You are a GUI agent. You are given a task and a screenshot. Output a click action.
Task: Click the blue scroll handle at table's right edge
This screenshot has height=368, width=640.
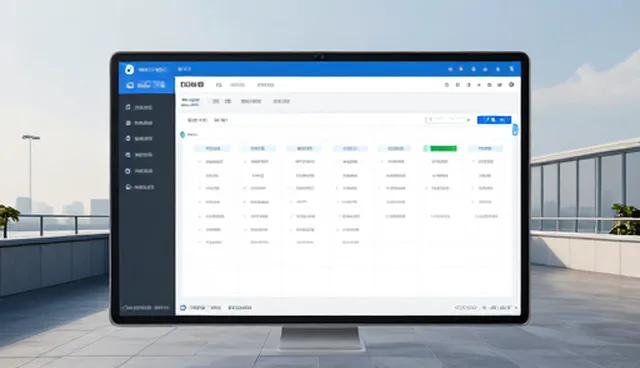[x=515, y=130]
